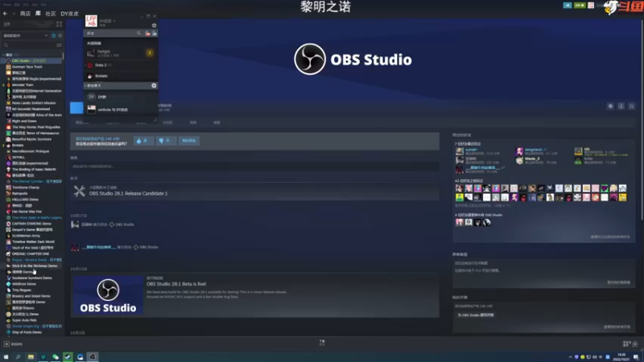Open OBS Studio info icon
644x362 pixels.
(x=621, y=106)
